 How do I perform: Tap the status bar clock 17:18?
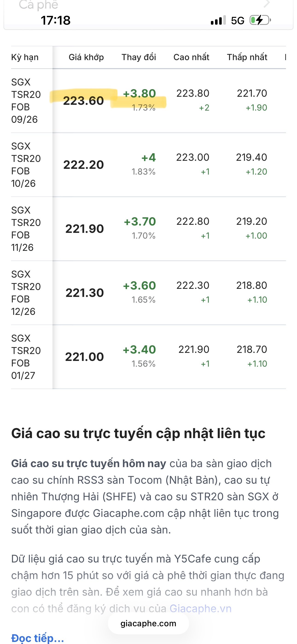tap(55, 20)
